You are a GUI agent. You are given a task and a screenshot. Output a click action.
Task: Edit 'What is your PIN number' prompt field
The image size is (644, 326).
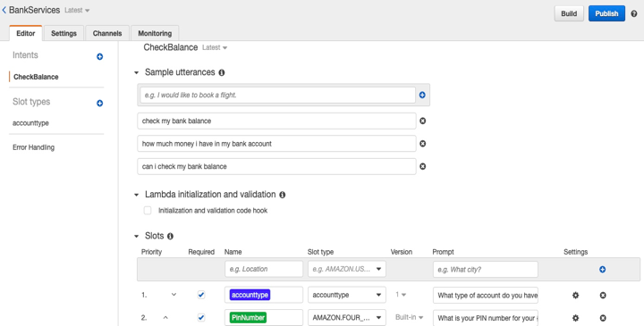(486, 318)
